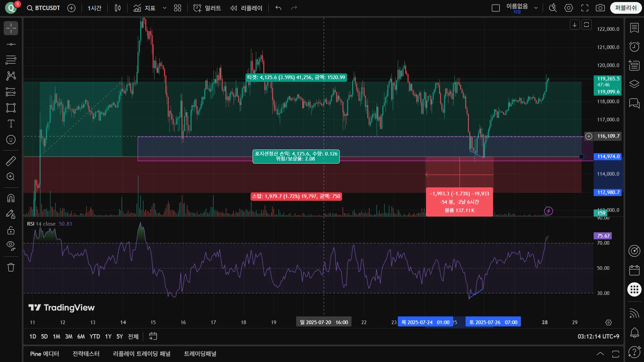Click the 퍼블리쉬 button

coord(625,8)
